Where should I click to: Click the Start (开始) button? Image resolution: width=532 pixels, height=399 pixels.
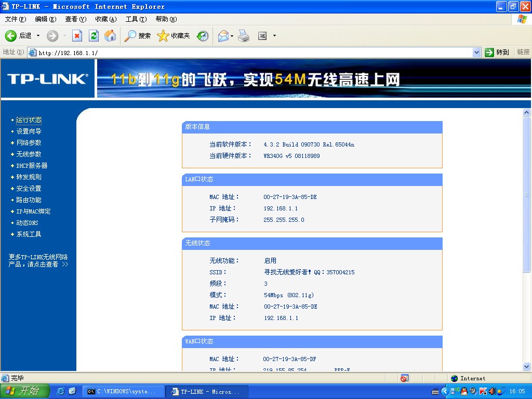[24, 391]
